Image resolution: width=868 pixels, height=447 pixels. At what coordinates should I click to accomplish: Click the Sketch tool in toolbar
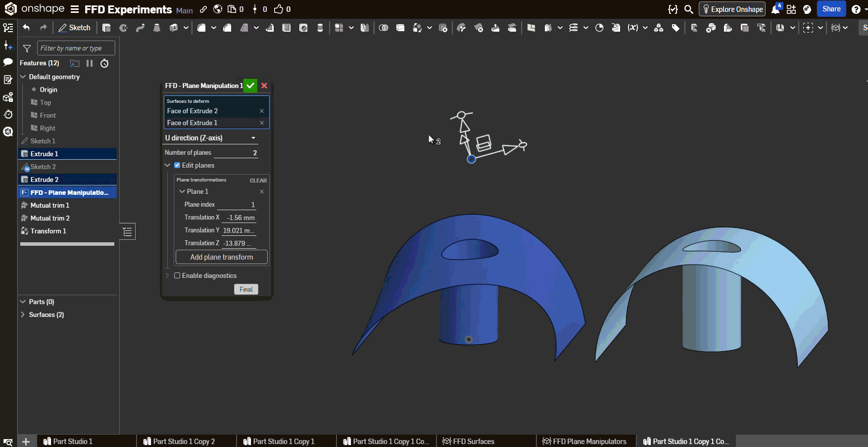pos(74,28)
